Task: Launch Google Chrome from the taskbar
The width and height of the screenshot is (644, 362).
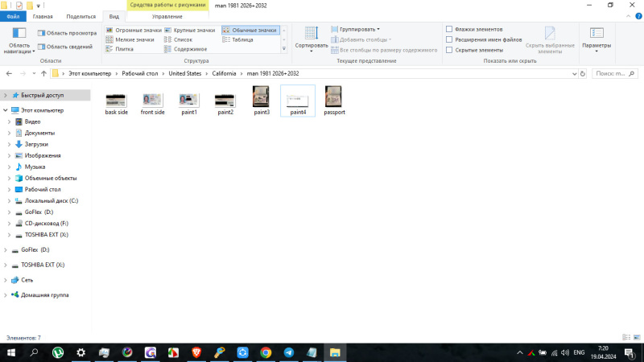Action: [266, 352]
